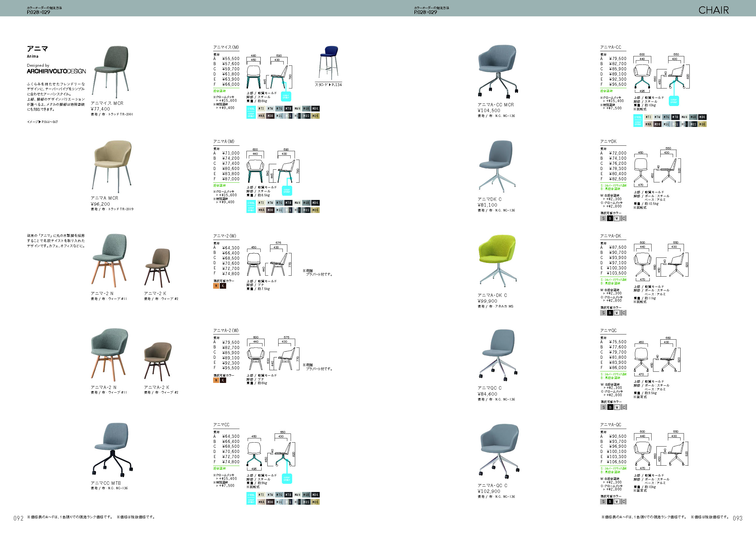Viewport: 756px width, 535px height.
Task: Open the right-page カラーオーダーの発注方法 P.028›029 link
Action: tap(431, 10)
